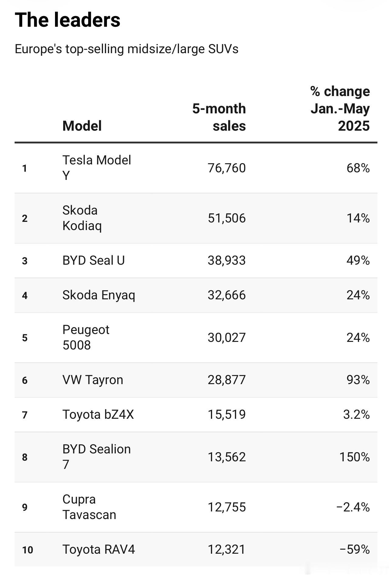Click the Europe's top-selling midsize/large SUVs subtitle
The image size is (392, 578).
click(x=126, y=49)
